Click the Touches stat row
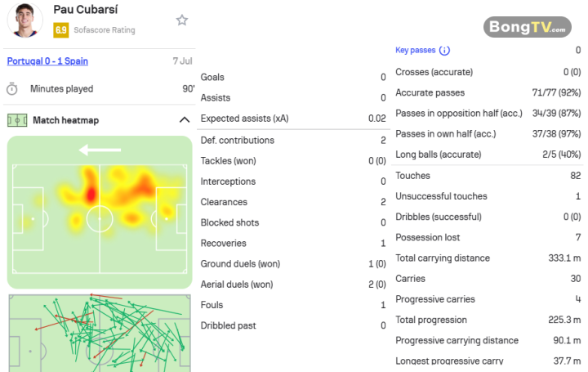The width and height of the screenshot is (588, 372). coord(488,176)
